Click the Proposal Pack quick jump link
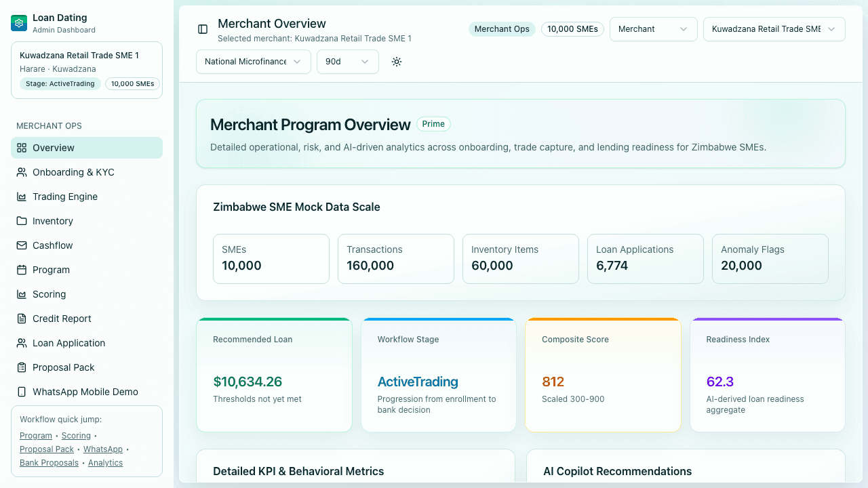The image size is (868, 488). point(46,449)
